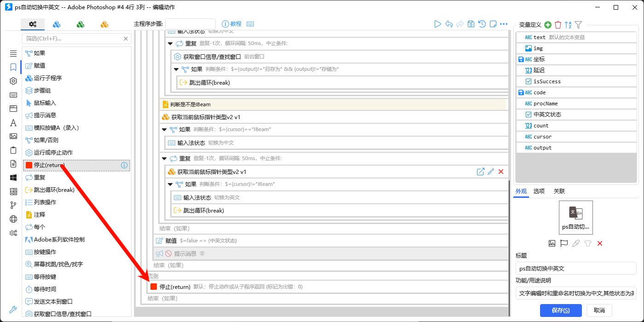644x322 pixels.
Task: Delete the selected step with red X
Action: [x=501, y=172]
